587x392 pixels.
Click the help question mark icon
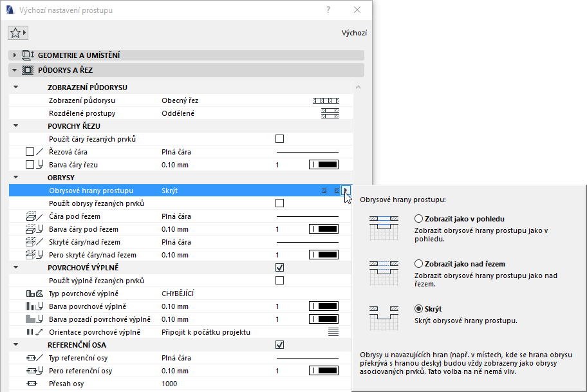coord(328,10)
